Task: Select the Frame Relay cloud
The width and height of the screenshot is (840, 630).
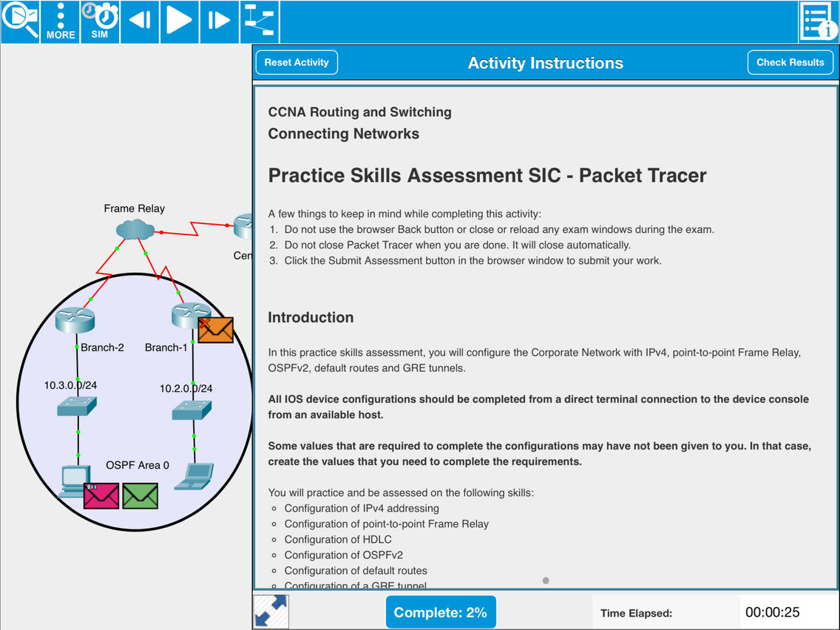Action: click(x=135, y=229)
